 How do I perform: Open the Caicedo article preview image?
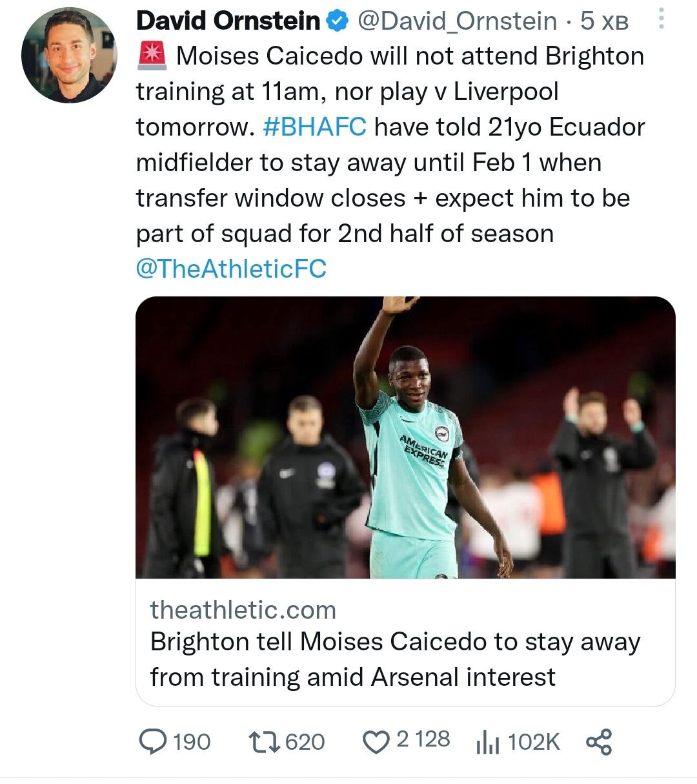(405, 437)
